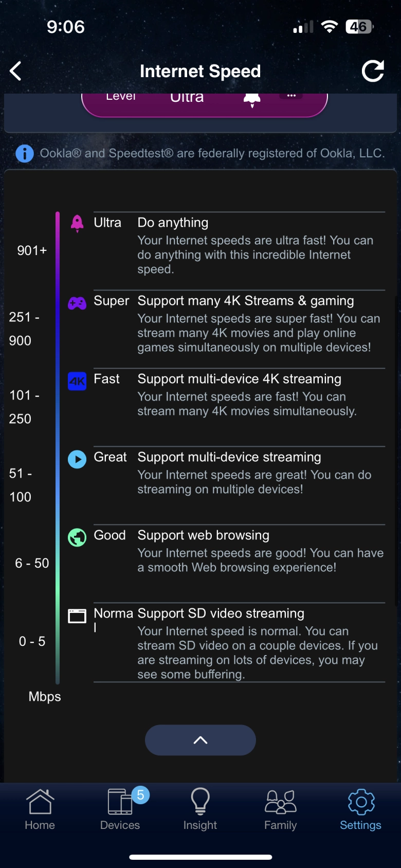Tap the blue info icon
This screenshot has width=401, height=868.
[25, 153]
